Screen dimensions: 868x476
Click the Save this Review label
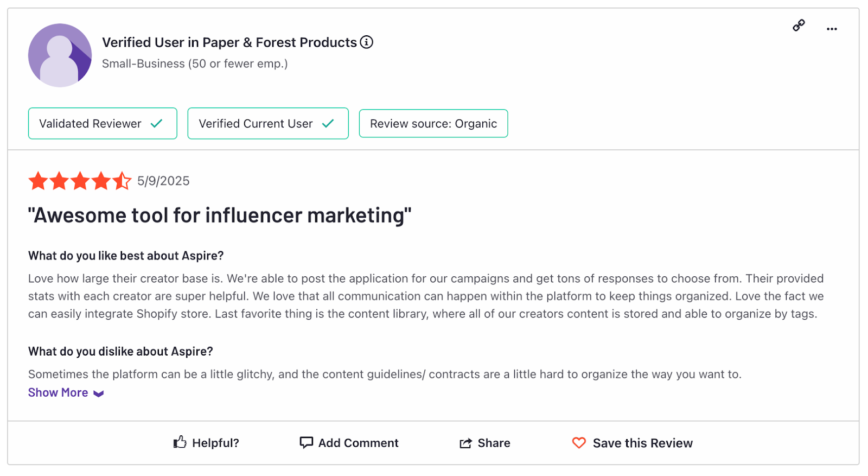(643, 443)
